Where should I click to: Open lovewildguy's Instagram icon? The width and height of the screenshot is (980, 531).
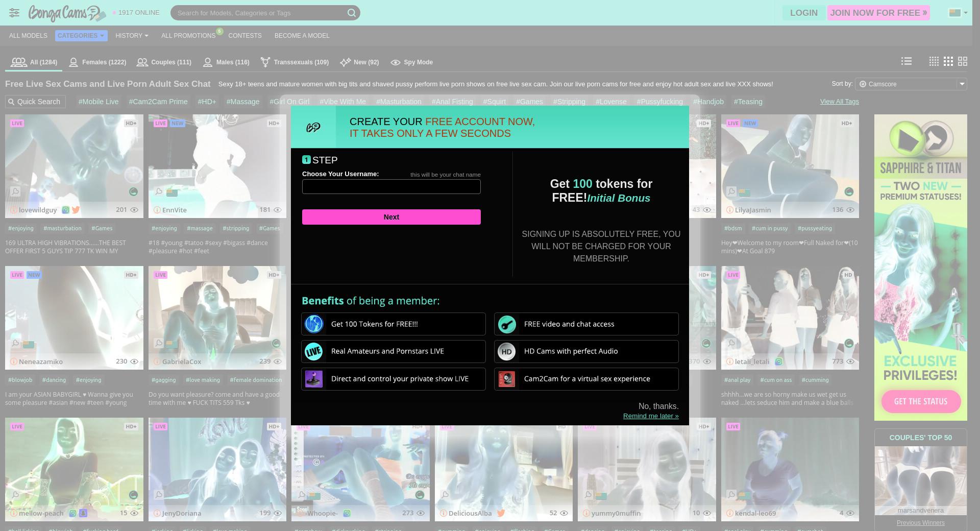(x=66, y=210)
